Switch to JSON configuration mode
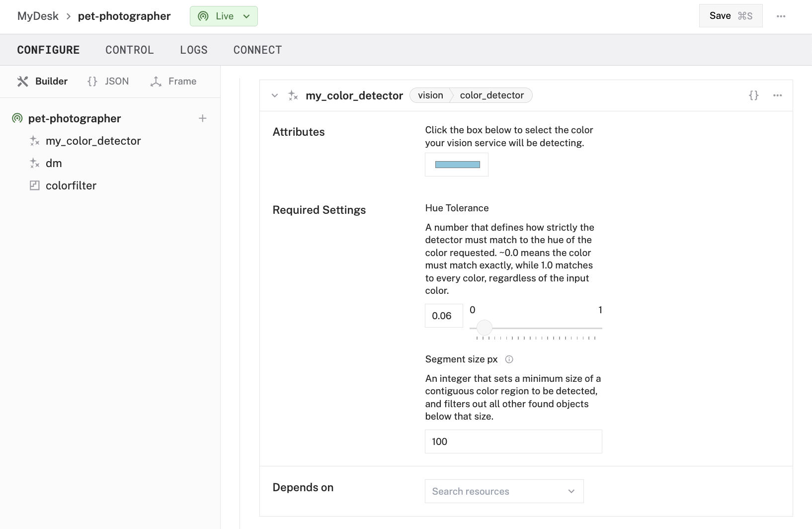The height and width of the screenshot is (529, 812). 108,82
